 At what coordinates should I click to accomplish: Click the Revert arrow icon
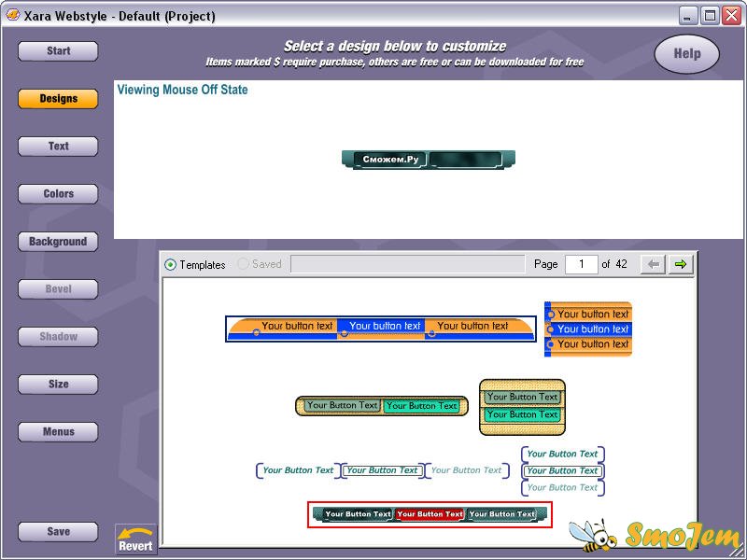(135, 539)
